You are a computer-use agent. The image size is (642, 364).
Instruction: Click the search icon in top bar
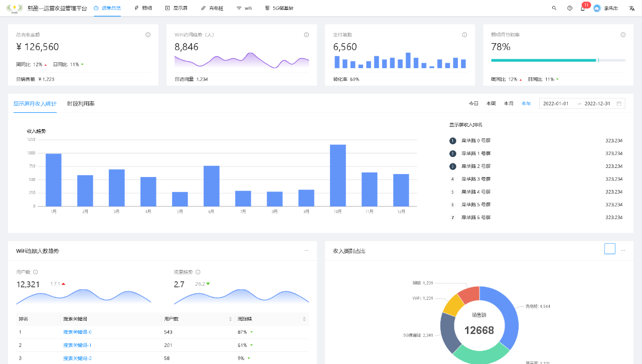554,8
